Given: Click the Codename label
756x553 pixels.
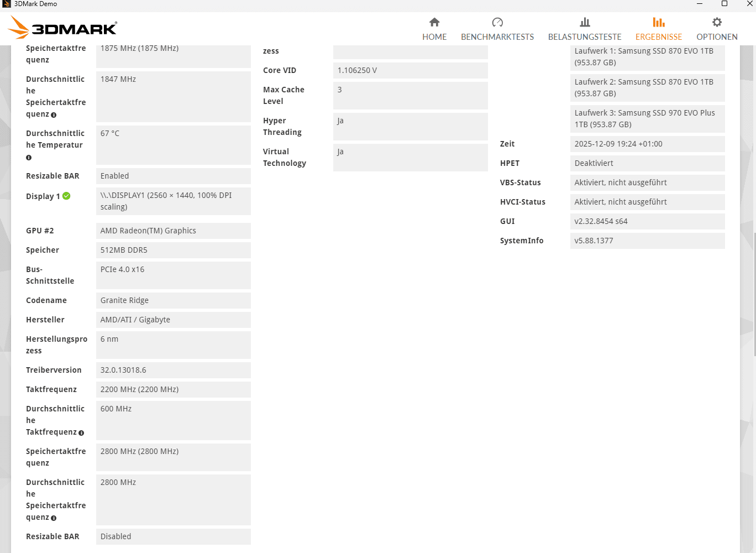Looking at the screenshot, I should point(46,300).
